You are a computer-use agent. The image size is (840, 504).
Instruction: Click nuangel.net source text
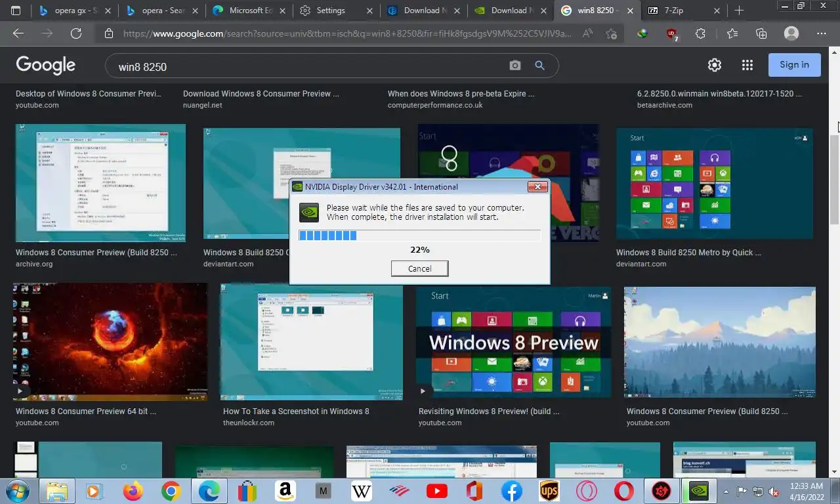tap(203, 105)
